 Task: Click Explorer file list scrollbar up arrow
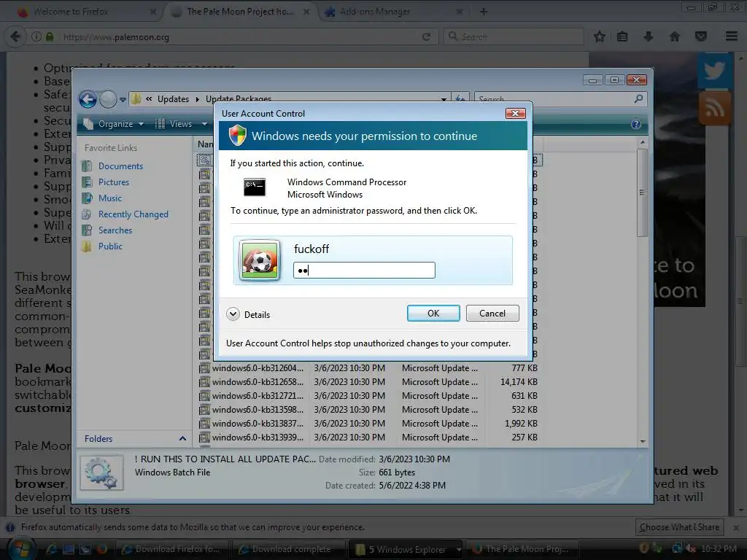(x=643, y=142)
